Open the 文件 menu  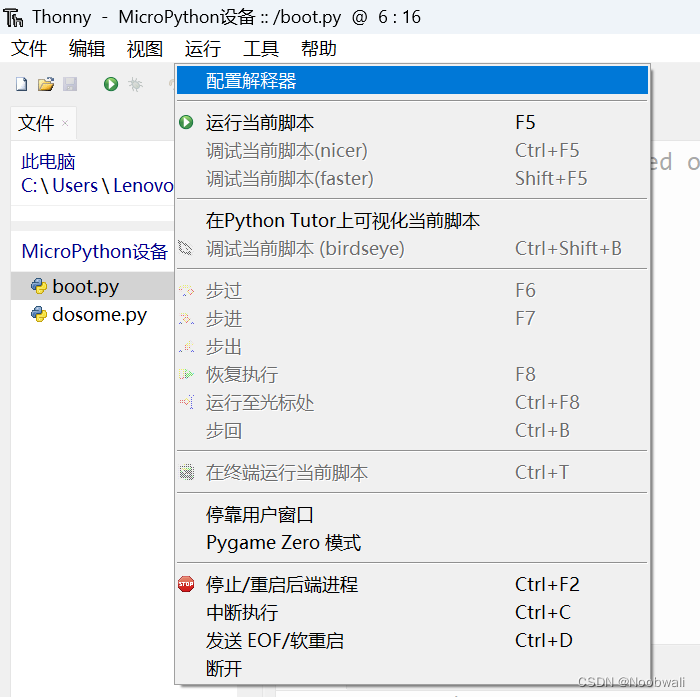pyautogui.click(x=29, y=48)
